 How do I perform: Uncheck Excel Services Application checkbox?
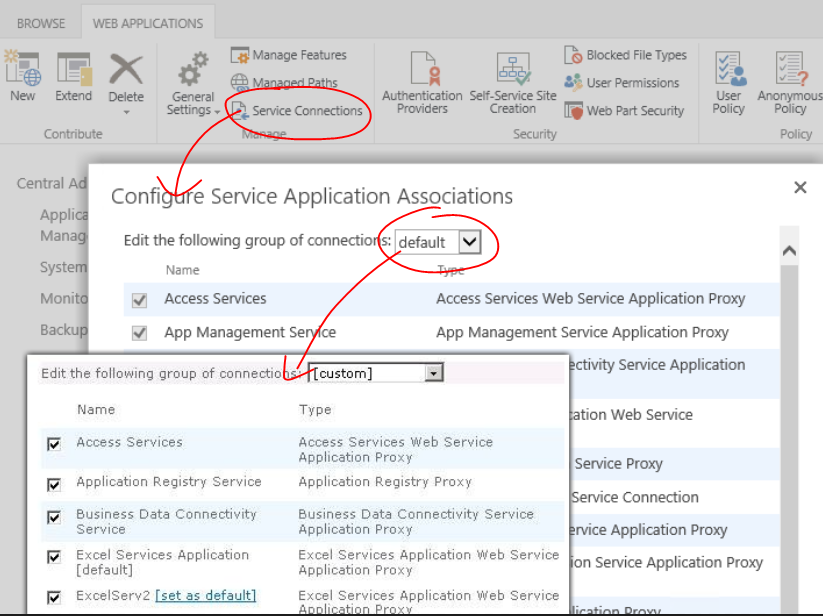[x=54, y=558]
